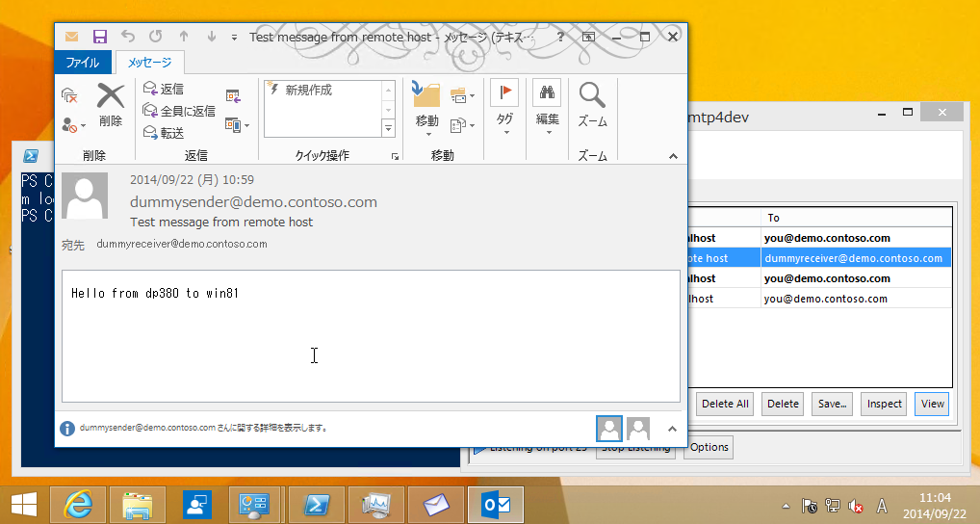Open the Move actions dropdown icon
This screenshot has height=524, width=980.
tap(462, 125)
